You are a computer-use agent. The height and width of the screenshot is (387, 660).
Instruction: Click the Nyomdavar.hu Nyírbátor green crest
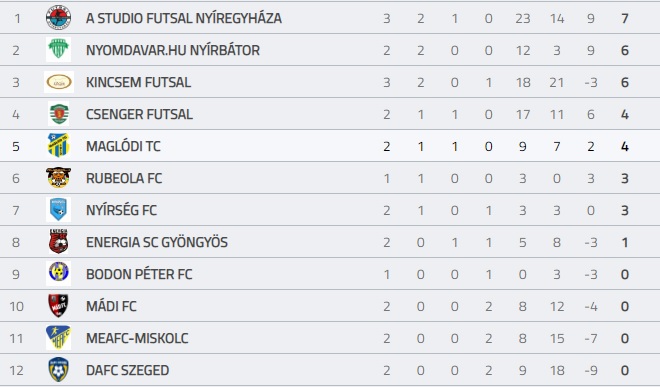coord(59,50)
